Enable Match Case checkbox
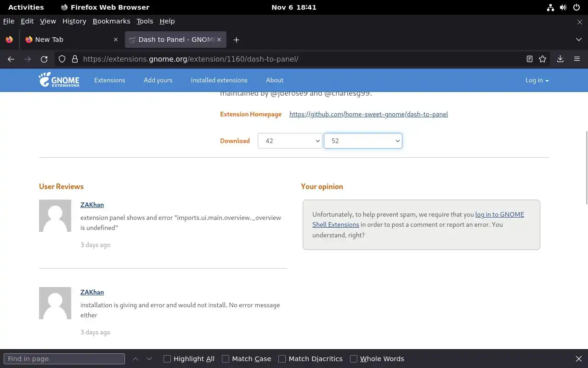This screenshot has height=368, width=588. pyautogui.click(x=226, y=359)
